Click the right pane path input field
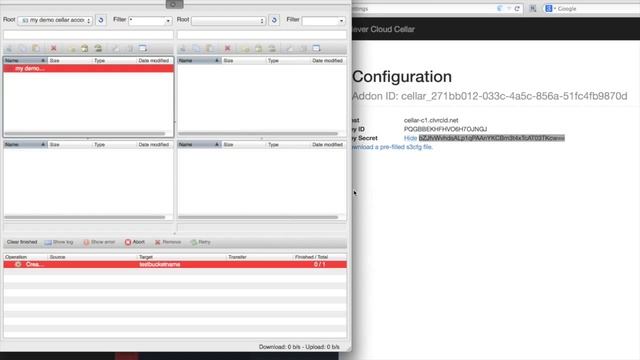 point(262,35)
